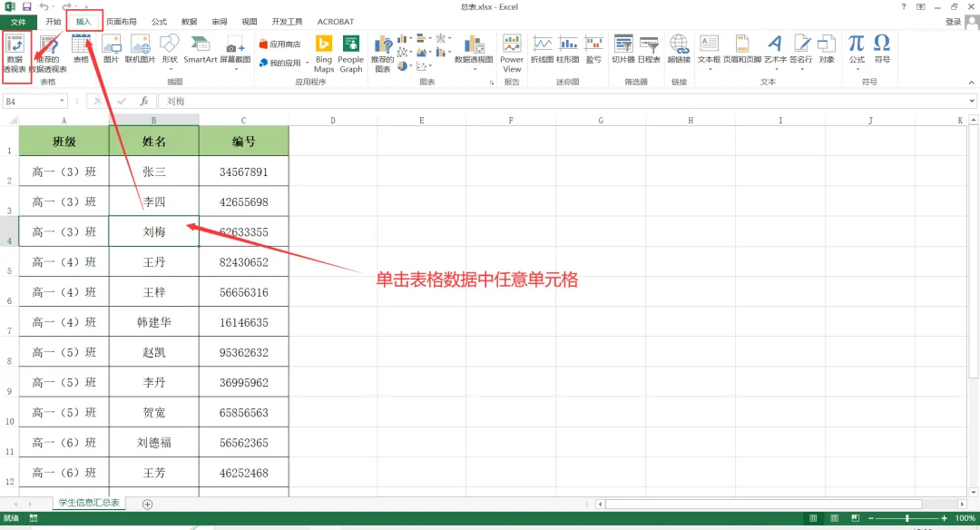Insert a Table (表格)
Image resolution: width=980 pixels, height=530 pixels.
[x=82, y=49]
